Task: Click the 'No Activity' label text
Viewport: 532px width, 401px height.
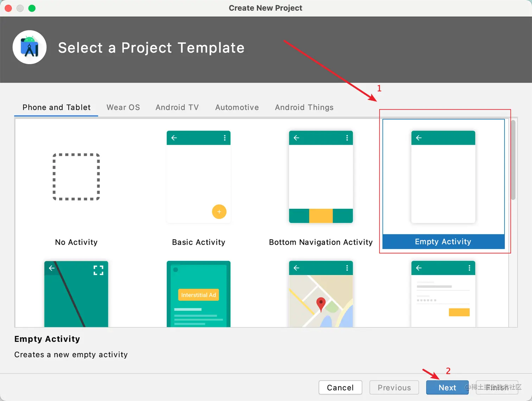Action: coord(76,242)
